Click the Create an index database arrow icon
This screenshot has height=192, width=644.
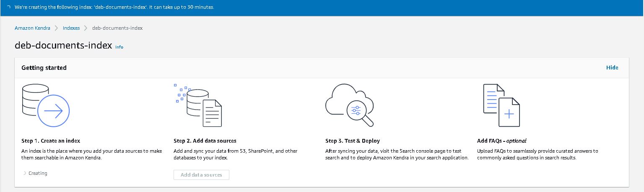pyautogui.click(x=45, y=105)
